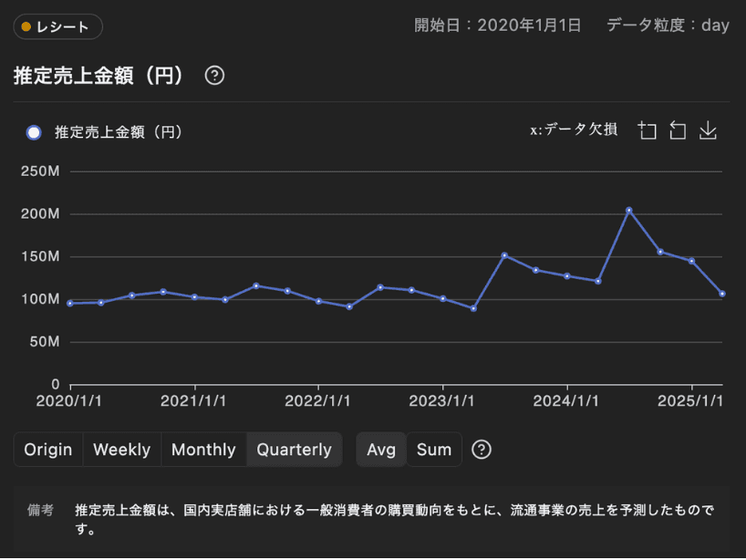Click the zoom reset icon
The width and height of the screenshot is (746, 560).
click(678, 130)
